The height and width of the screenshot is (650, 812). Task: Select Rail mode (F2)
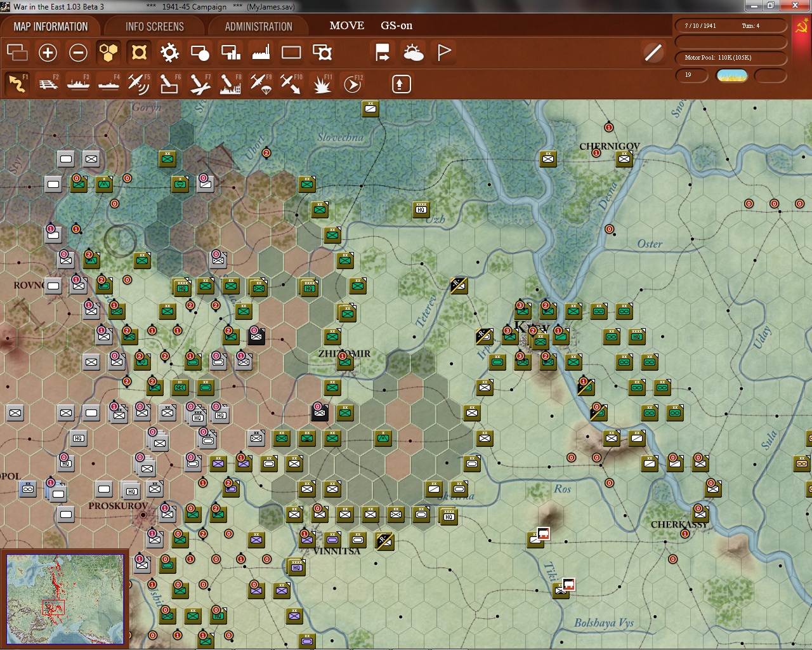tap(48, 84)
